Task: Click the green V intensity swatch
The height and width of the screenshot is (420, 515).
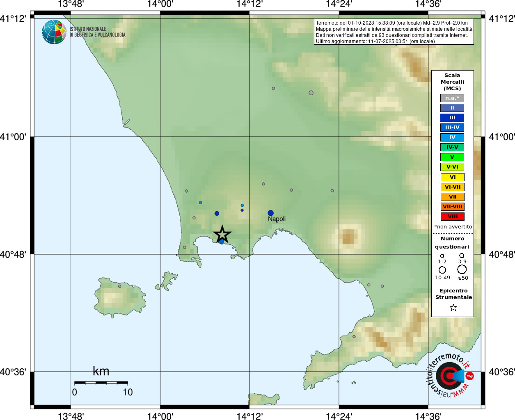Action: [452, 157]
